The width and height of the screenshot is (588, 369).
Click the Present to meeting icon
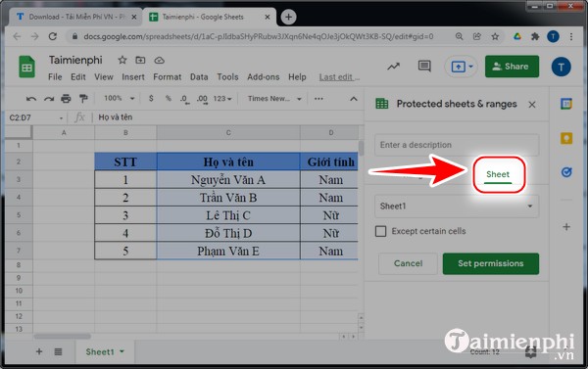458,67
